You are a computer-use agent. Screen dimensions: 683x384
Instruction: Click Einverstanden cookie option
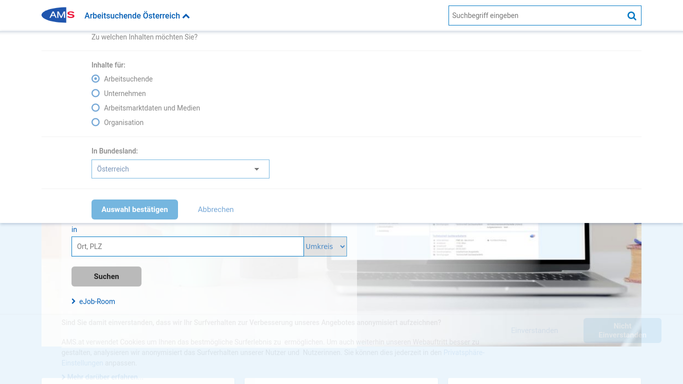pyautogui.click(x=534, y=330)
